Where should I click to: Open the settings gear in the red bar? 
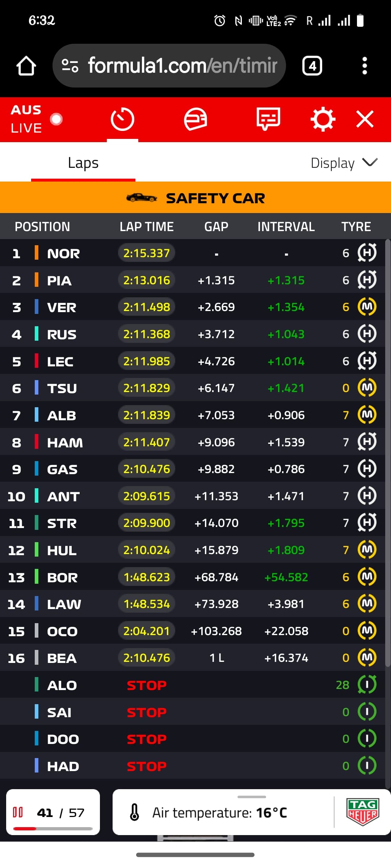pyautogui.click(x=323, y=119)
